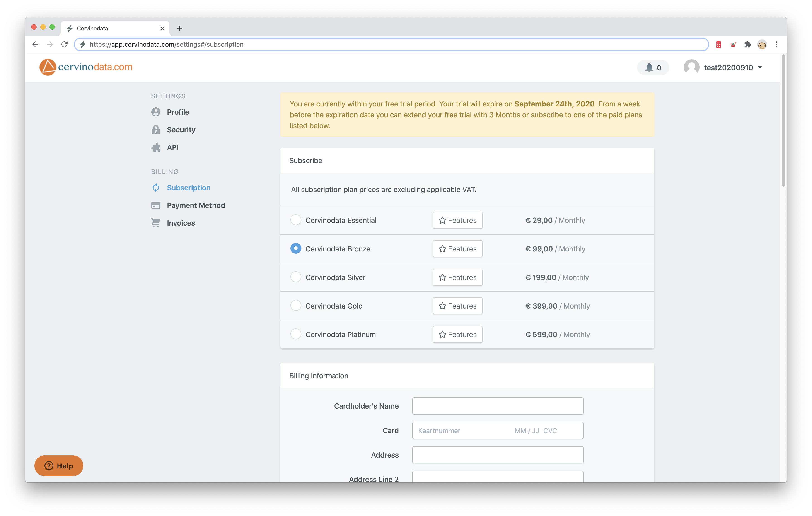Image resolution: width=812 pixels, height=516 pixels.
Task: Click the Payment Method card icon
Action: click(156, 205)
